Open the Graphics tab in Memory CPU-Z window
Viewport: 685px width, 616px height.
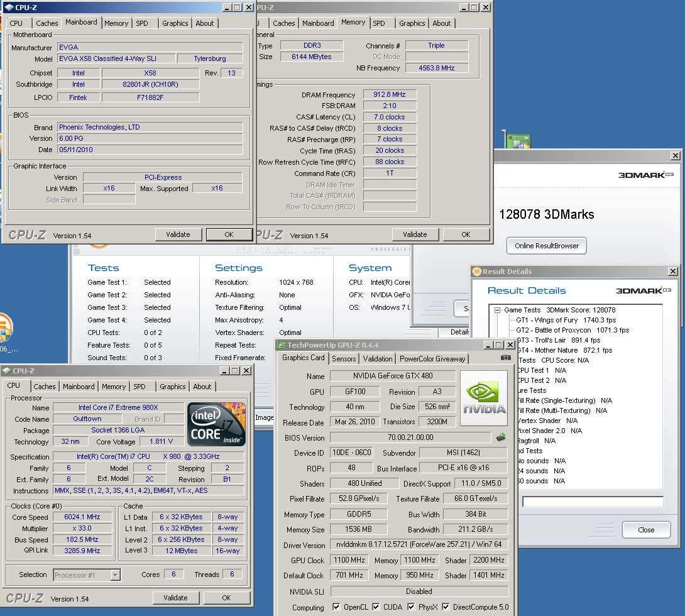pos(412,23)
